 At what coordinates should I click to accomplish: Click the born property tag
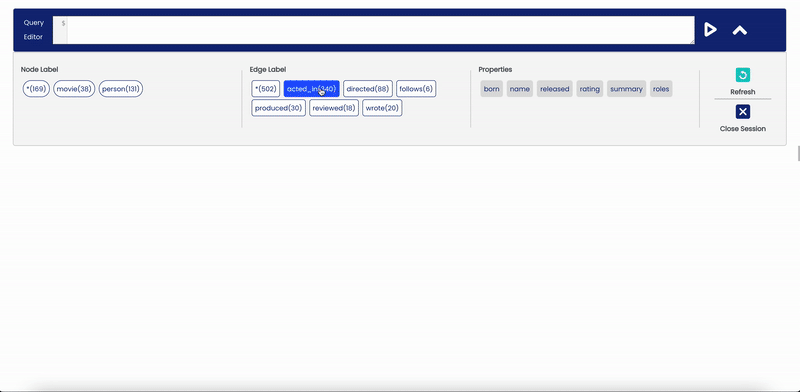point(492,89)
